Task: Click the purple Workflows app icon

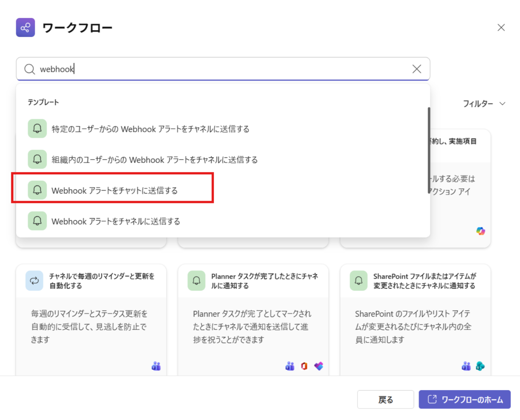Action: (25, 28)
